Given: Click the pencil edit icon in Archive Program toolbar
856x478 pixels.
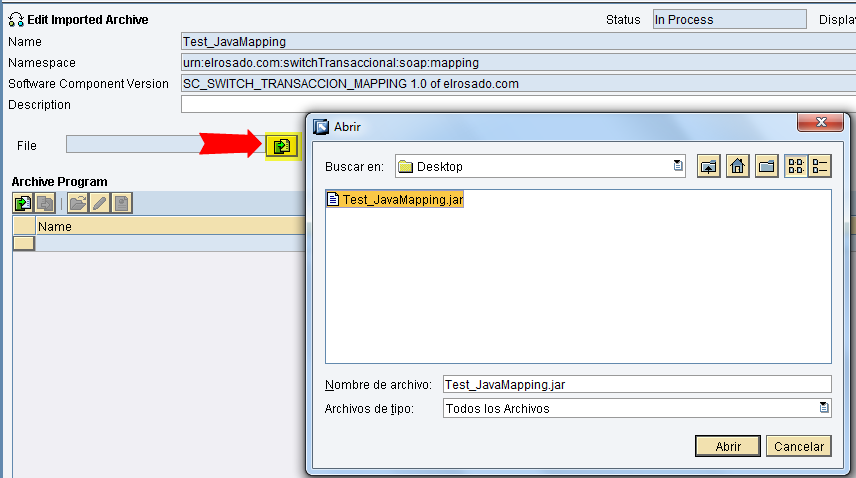Looking at the screenshot, I should tap(99, 204).
